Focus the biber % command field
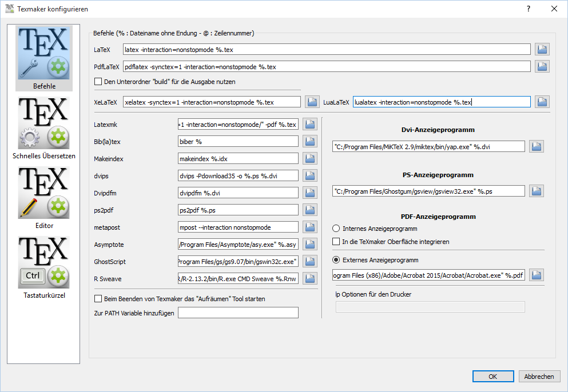Viewport: 568px width, 392px height. [x=238, y=142]
